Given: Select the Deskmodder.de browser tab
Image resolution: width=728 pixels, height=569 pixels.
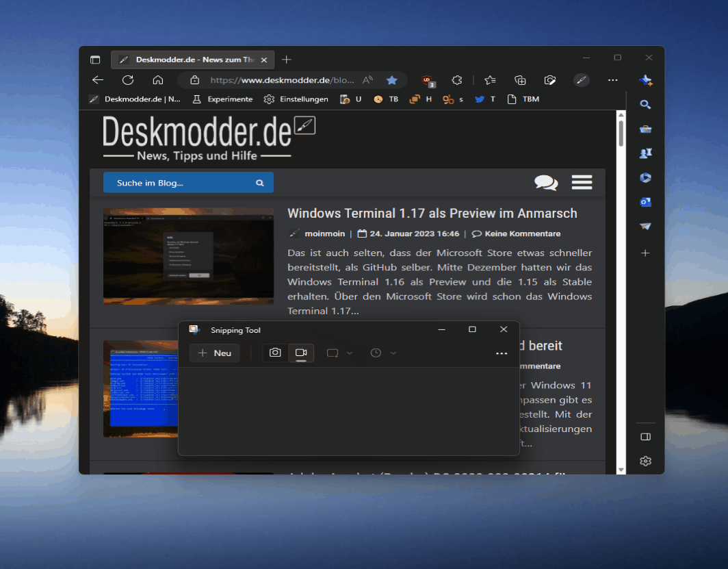Looking at the screenshot, I should (x=193, y=60).
